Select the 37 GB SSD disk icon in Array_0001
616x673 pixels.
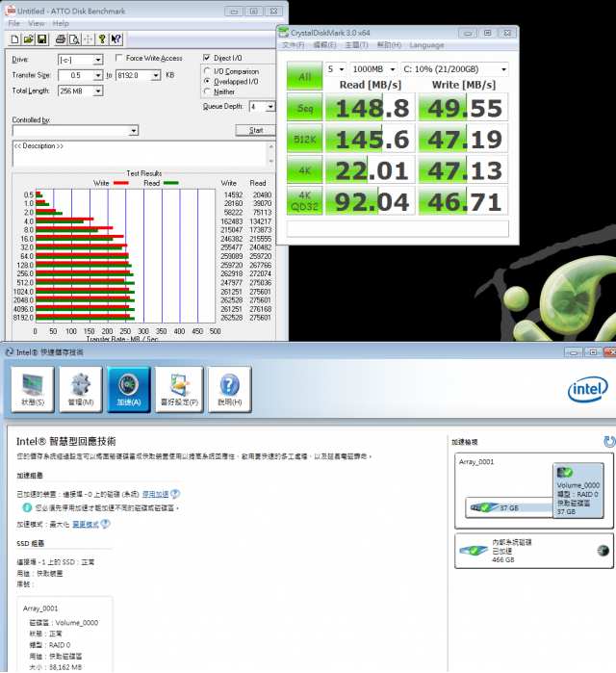pyautogui.click(x=484, y=507)
